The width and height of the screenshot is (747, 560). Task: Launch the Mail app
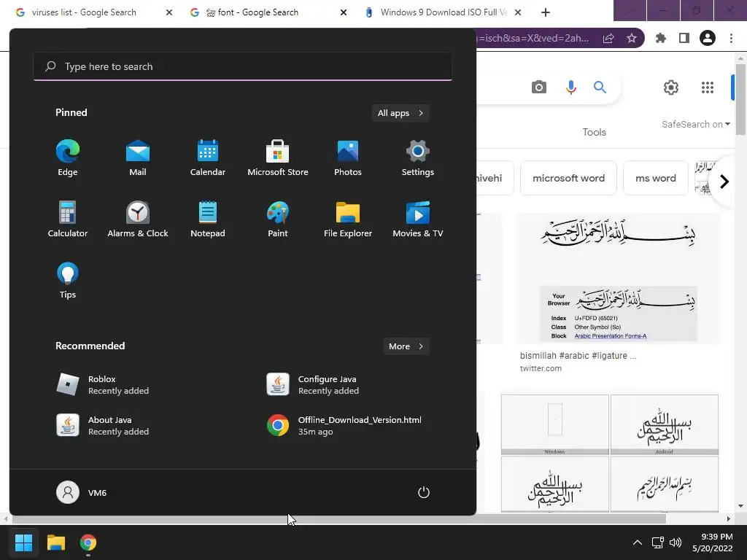coord(138,158)
